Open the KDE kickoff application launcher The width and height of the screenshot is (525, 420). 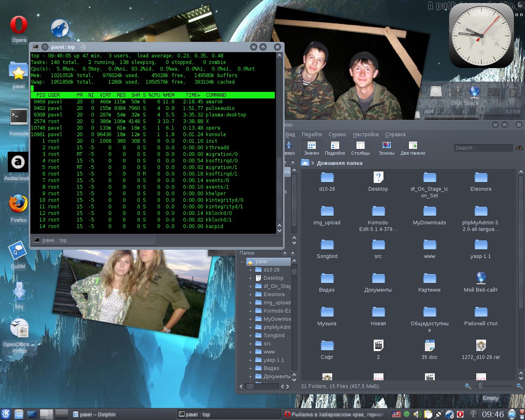(6, 414)
